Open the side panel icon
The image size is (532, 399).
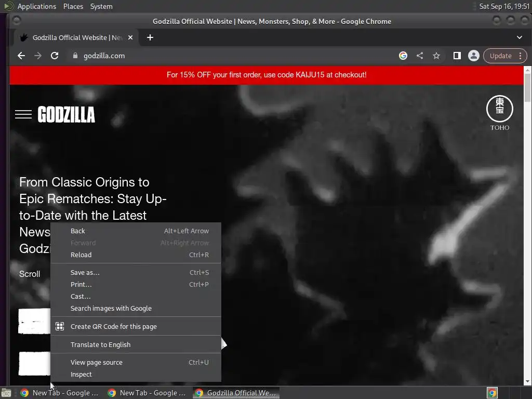457,56
